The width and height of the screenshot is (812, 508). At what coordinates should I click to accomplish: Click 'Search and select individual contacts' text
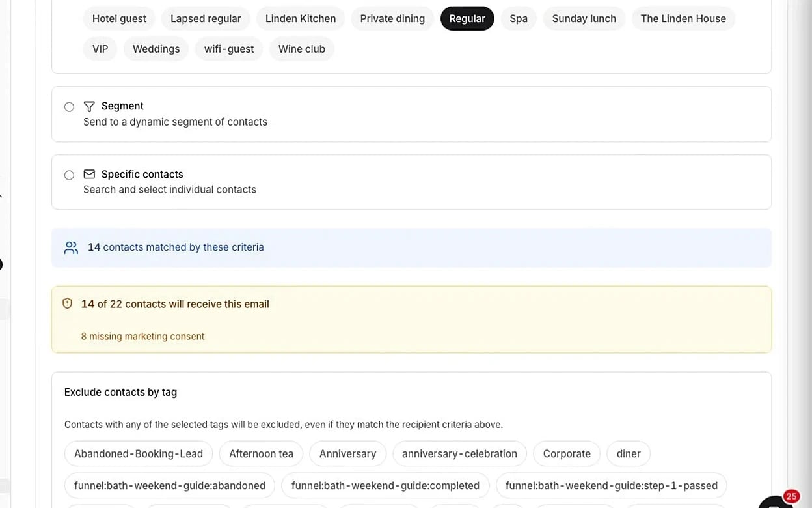coord(170,190)
